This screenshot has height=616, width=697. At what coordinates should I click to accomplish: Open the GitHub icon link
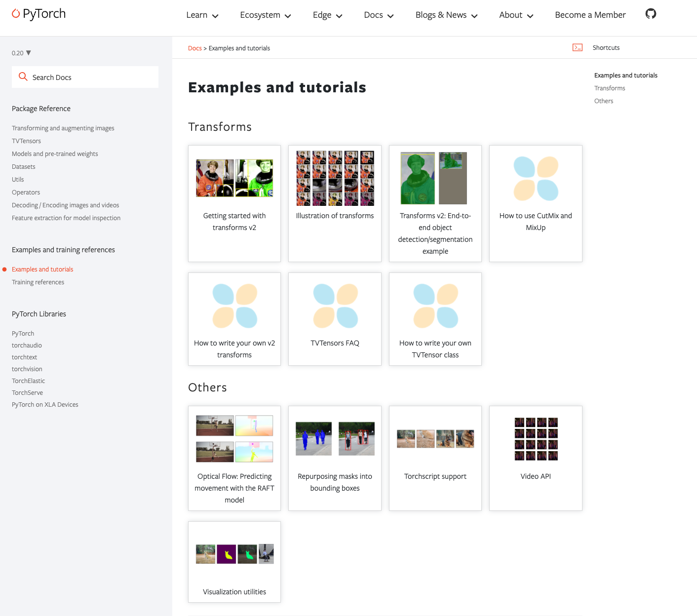651,14
